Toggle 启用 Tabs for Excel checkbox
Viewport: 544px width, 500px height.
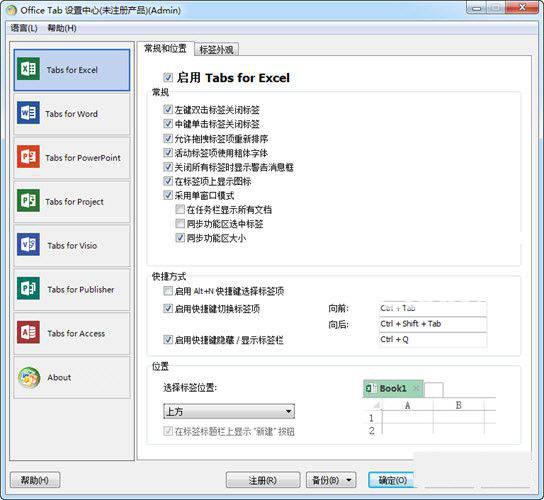pos(168,77)
